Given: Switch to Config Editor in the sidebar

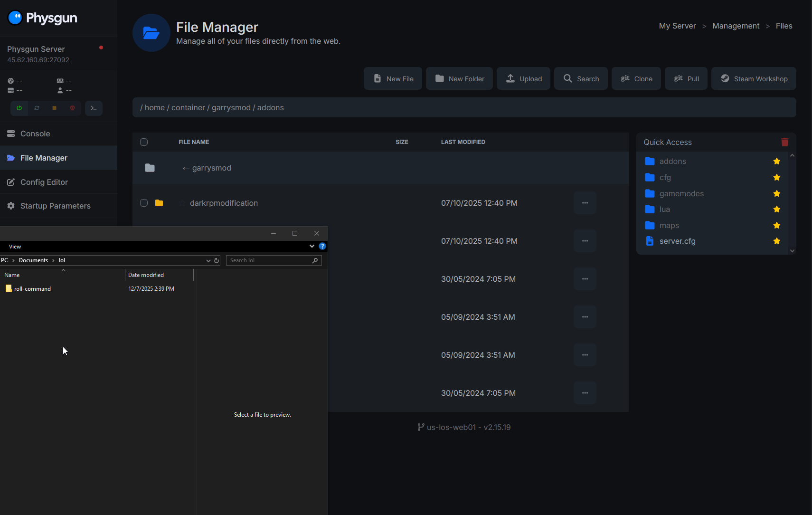Looking at the screenshot, I should pyautogui.click(x=44, y=182).
